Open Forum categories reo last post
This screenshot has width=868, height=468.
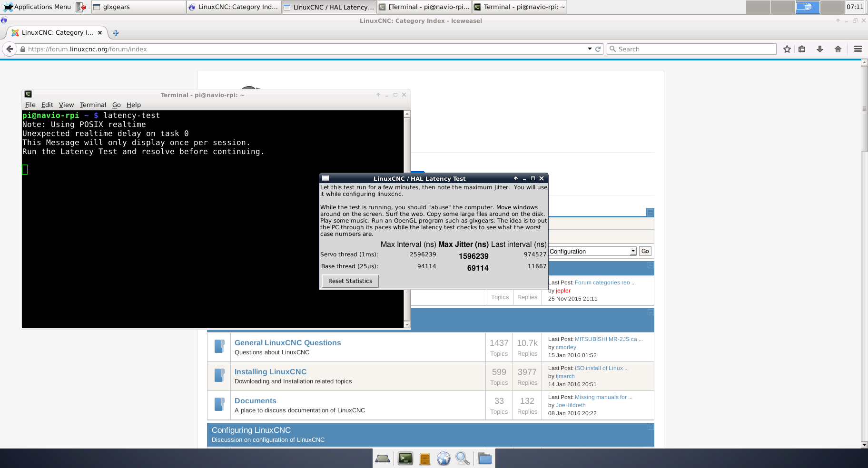coord(605,283)
